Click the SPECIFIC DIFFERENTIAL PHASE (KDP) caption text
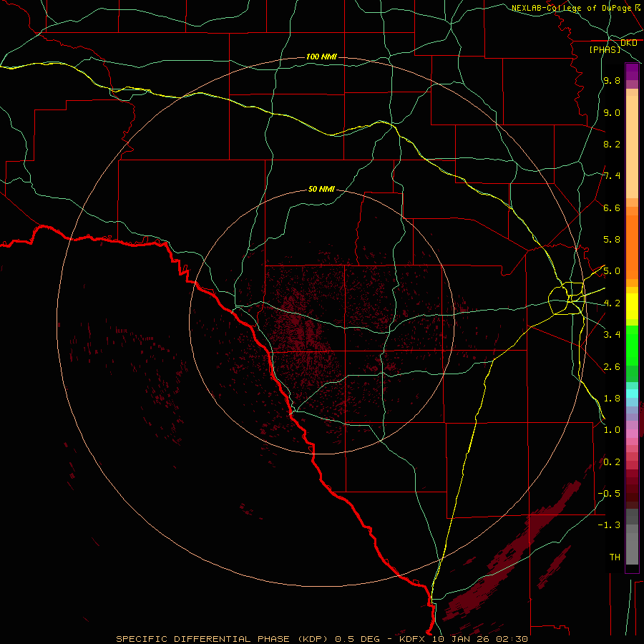The image size is (644, 644). pyautogui.click(x=221, y=639)
